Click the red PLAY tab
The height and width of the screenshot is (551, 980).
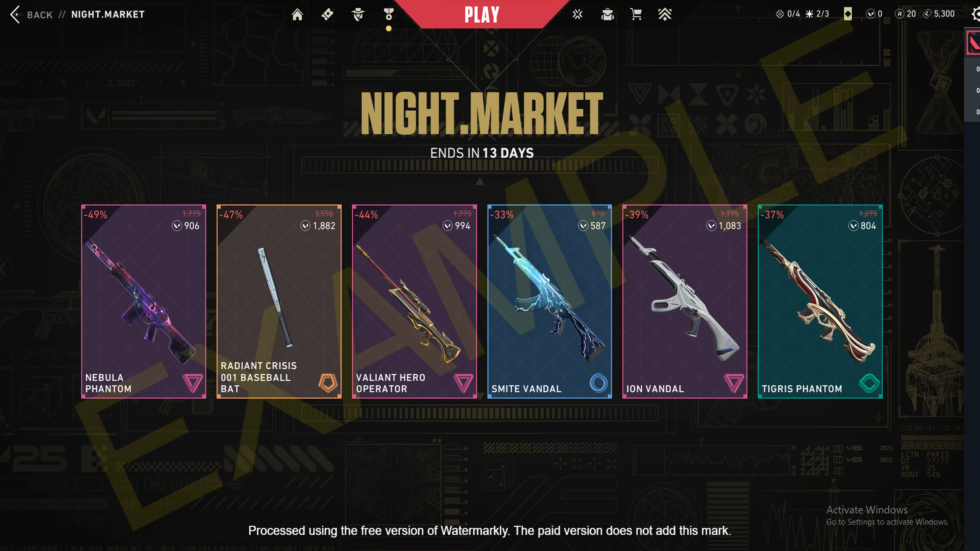coord(482,14)
